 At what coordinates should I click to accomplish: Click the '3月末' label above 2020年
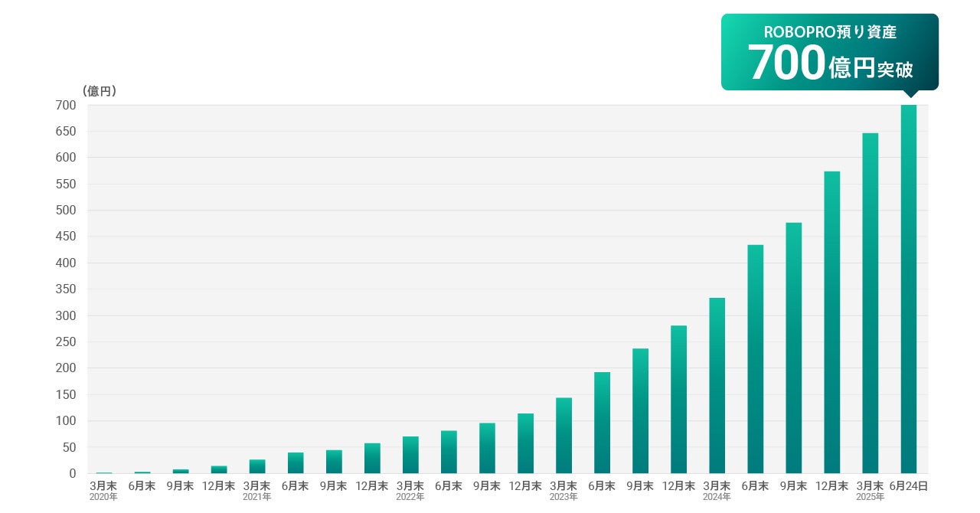coord(103,486)
